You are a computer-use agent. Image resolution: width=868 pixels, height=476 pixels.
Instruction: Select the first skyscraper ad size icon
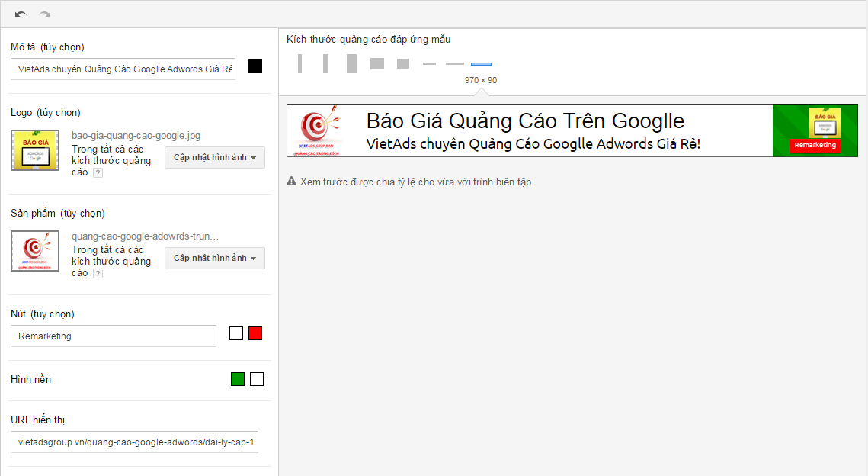pos(299,63)
